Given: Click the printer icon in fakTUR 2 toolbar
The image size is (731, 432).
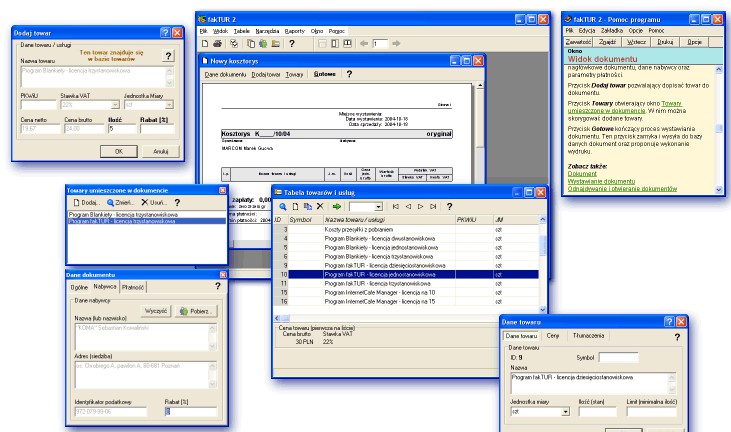Looking at the screenshot, I should click(x=217, y=44).
